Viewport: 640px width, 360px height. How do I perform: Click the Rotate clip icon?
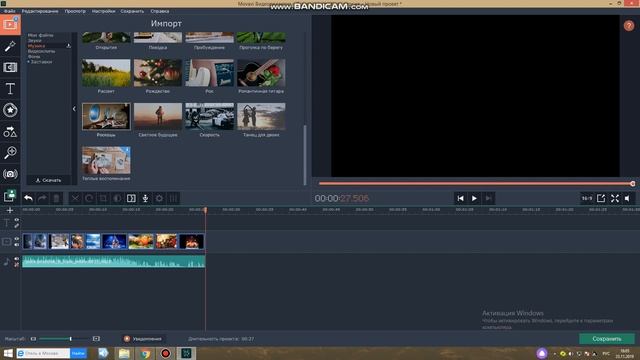tap(89, 198)
